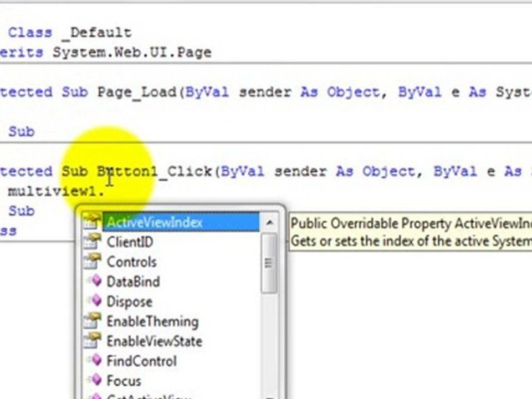Select EnableTheming property entry
Viewport: 532px width, 399px height.
point(152,321)
